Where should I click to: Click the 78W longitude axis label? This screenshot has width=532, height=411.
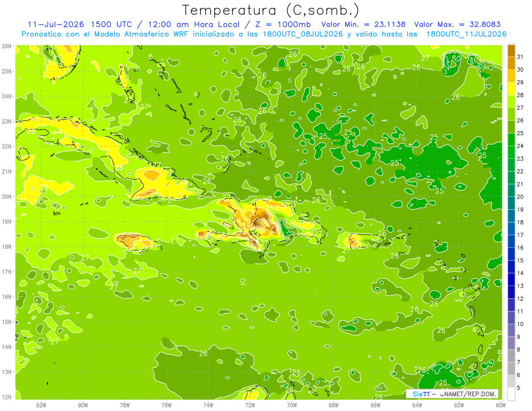pos(125,404)
